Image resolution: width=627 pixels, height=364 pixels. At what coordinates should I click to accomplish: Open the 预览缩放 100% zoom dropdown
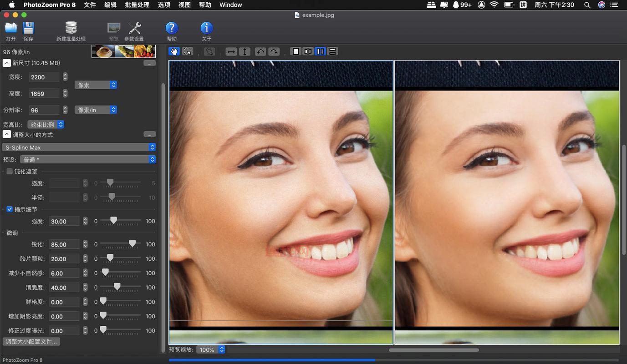point(211,349)
